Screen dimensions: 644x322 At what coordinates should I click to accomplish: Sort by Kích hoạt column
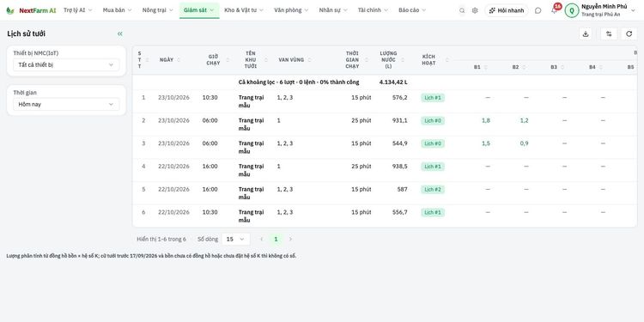[x=447, y=60]
